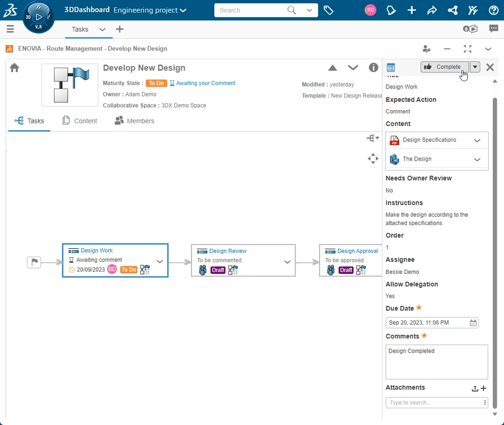Click the properties list icon in side panel
The width and height of the screenshot is (504, 425).
click(391, 68)
